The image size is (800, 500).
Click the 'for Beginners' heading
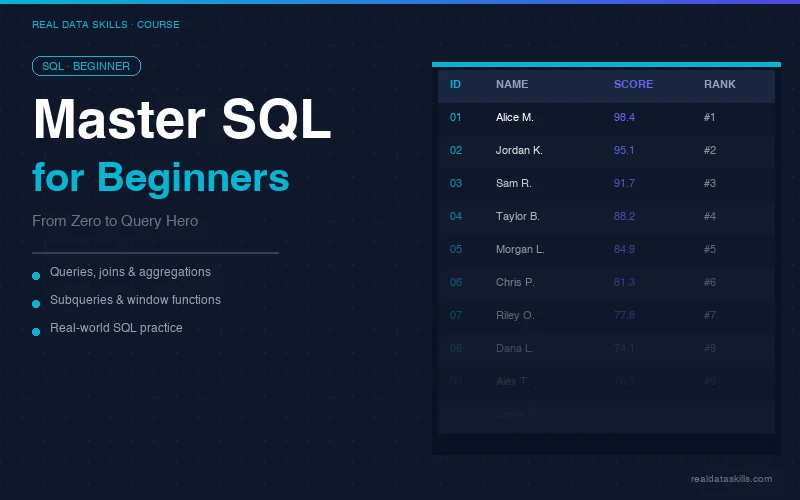coord(161,178)
